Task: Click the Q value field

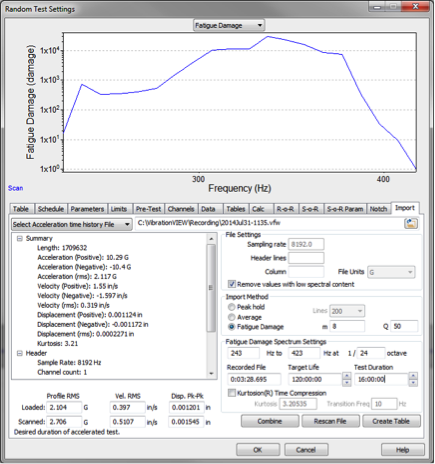Action: tap(404, 326)
